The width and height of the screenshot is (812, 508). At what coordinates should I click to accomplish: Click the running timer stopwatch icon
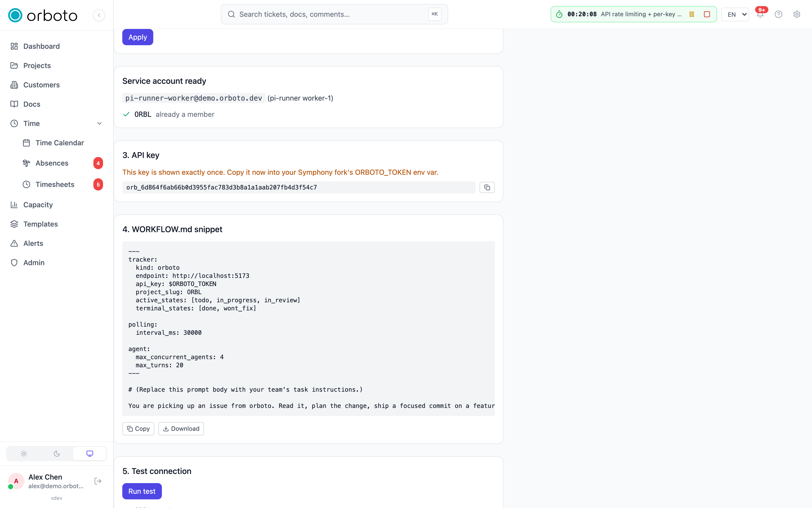point(559,14)
